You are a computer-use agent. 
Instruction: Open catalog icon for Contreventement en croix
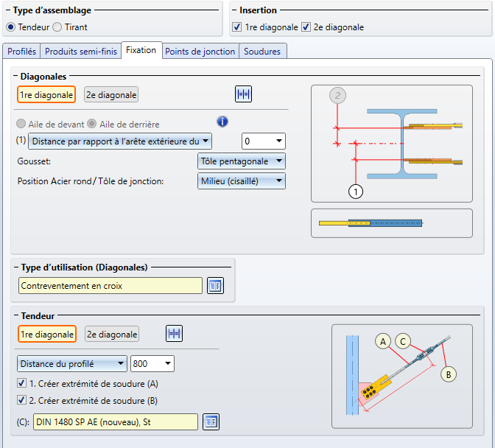coord(214,286)
